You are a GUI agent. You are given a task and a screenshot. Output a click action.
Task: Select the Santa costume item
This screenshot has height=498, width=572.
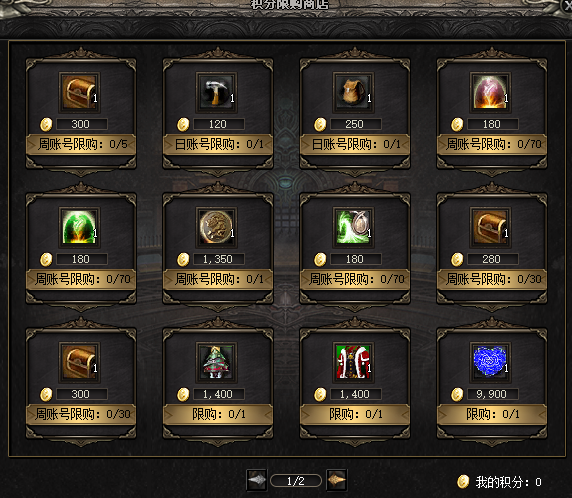tap(353, 362)
